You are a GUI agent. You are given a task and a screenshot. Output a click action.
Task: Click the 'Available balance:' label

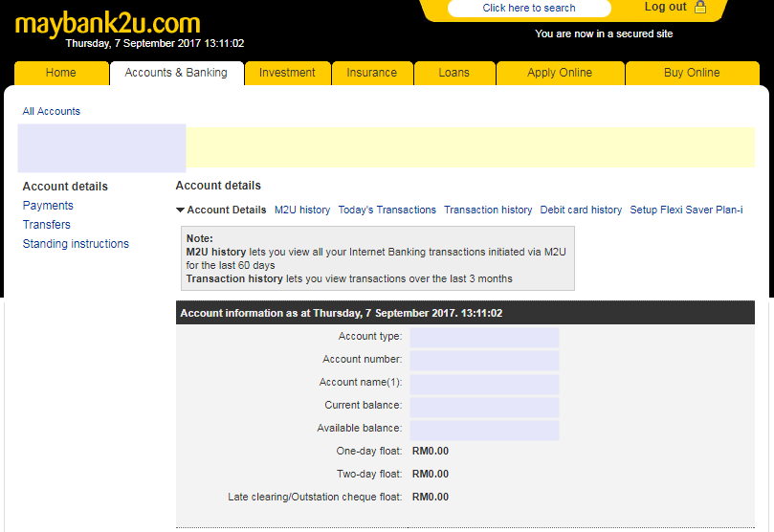tap(360, 429)
